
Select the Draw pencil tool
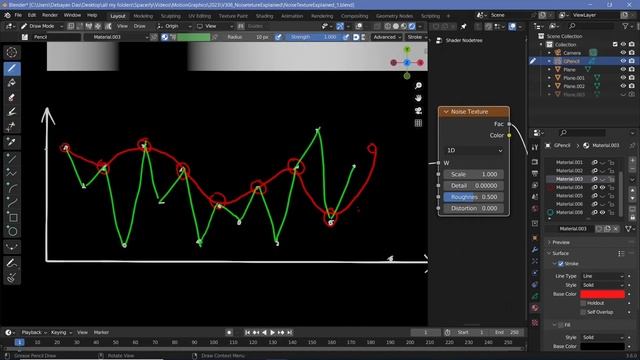pyautogui.click(x=11, y=68)
